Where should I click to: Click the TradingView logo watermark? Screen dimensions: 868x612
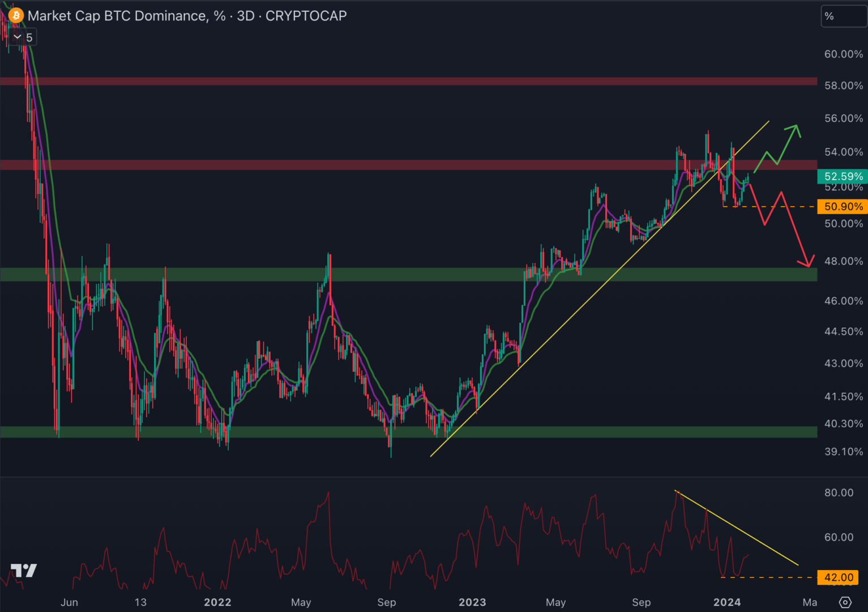tap(24, 570)
